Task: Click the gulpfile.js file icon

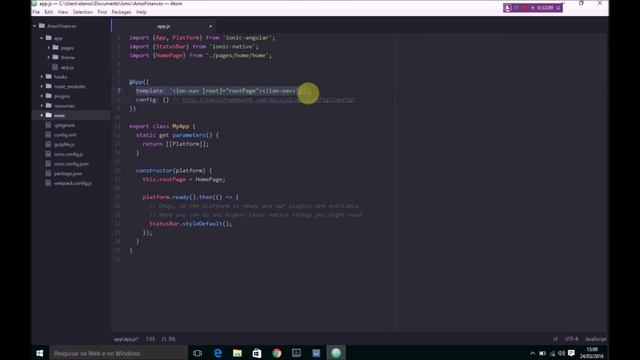Action: click(48, 144)
